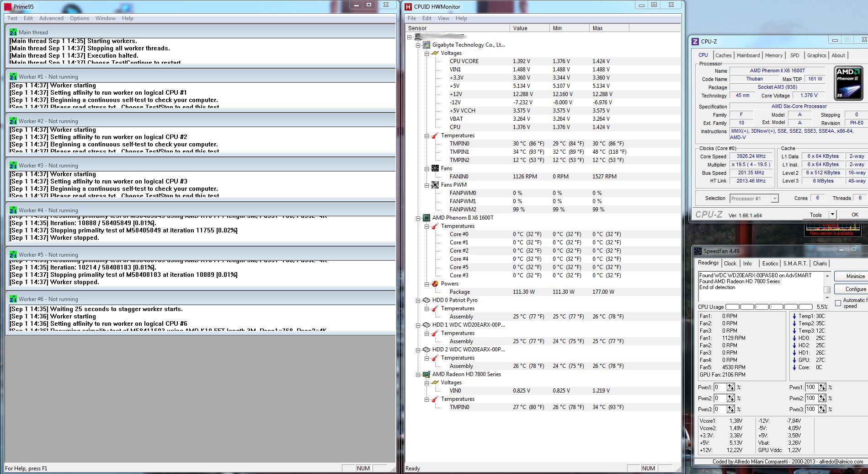This screenshot has height=474, width=868.
Task: Click the Value column header in HWMonitor
Action: [x=529, y=28]
